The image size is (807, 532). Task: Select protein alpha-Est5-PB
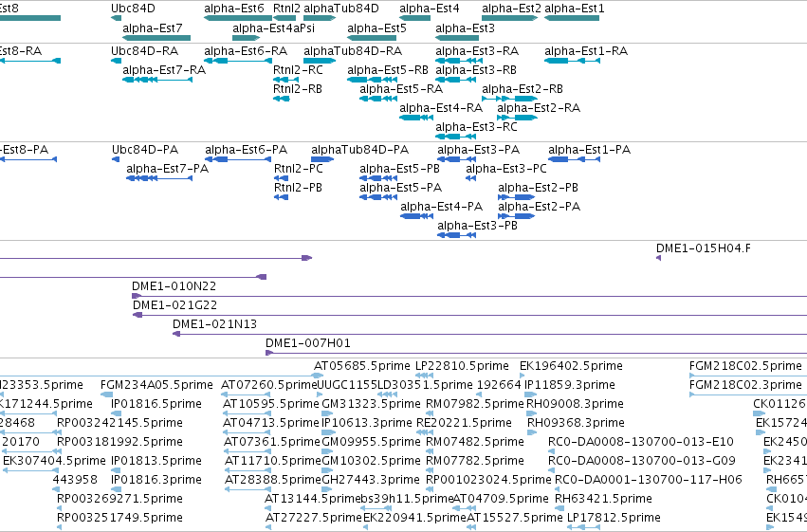point(400,169)
